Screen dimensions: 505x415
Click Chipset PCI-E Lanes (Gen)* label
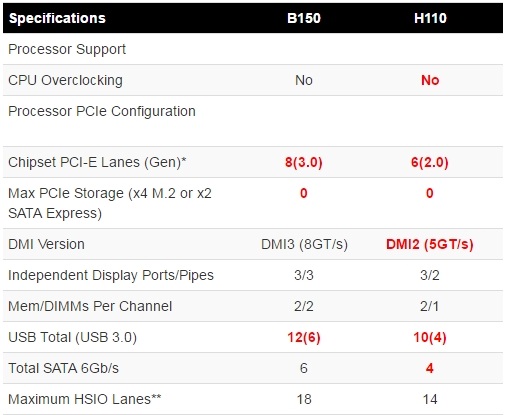click(x=97, y=162)
